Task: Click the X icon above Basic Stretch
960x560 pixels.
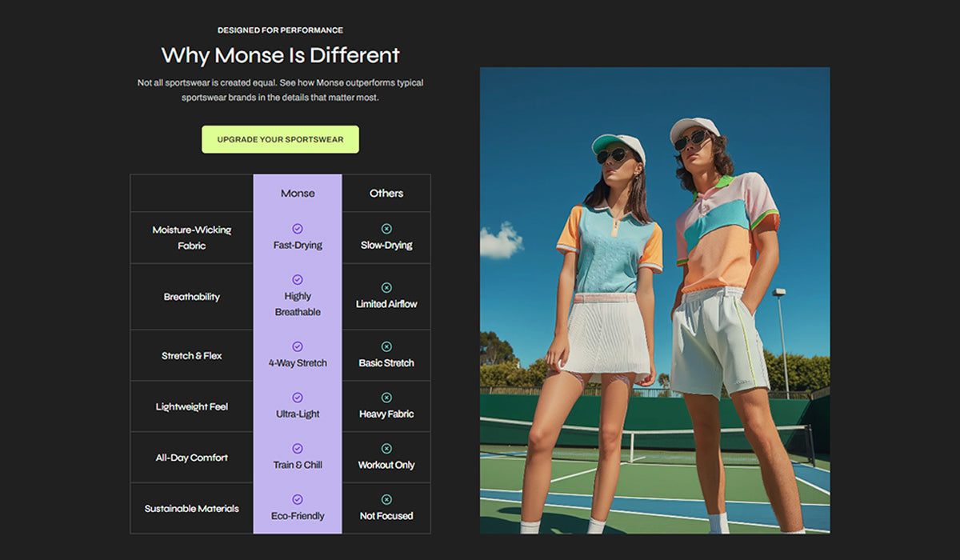Action: pyautogui.click(x=386, y=346)
